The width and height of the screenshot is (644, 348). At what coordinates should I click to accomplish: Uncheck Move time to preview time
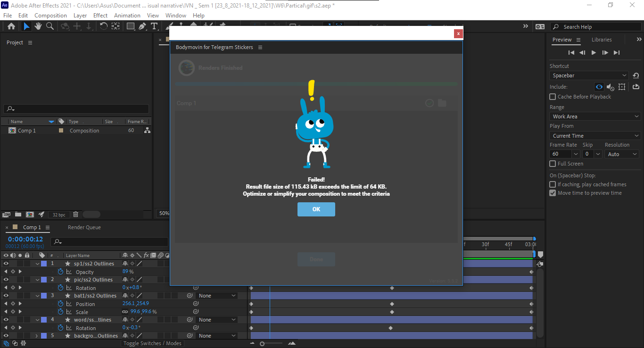click(x=553, y=193)
